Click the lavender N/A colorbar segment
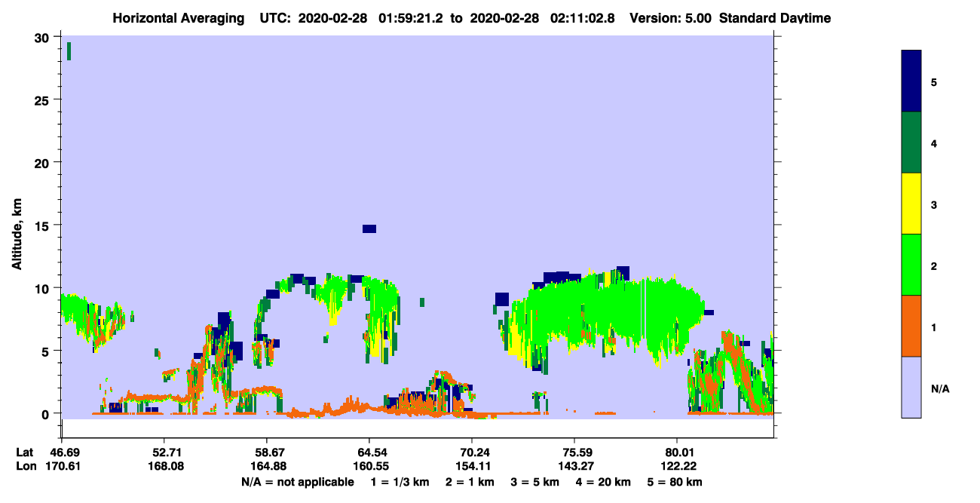Screen dimensions: 980x503 (911, 387)
